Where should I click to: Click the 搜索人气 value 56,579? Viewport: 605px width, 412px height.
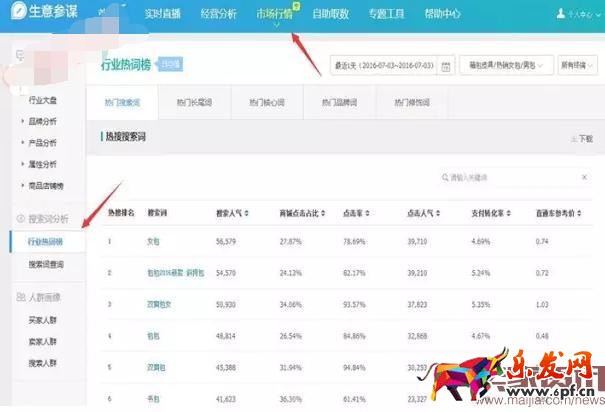pos(226,242)
